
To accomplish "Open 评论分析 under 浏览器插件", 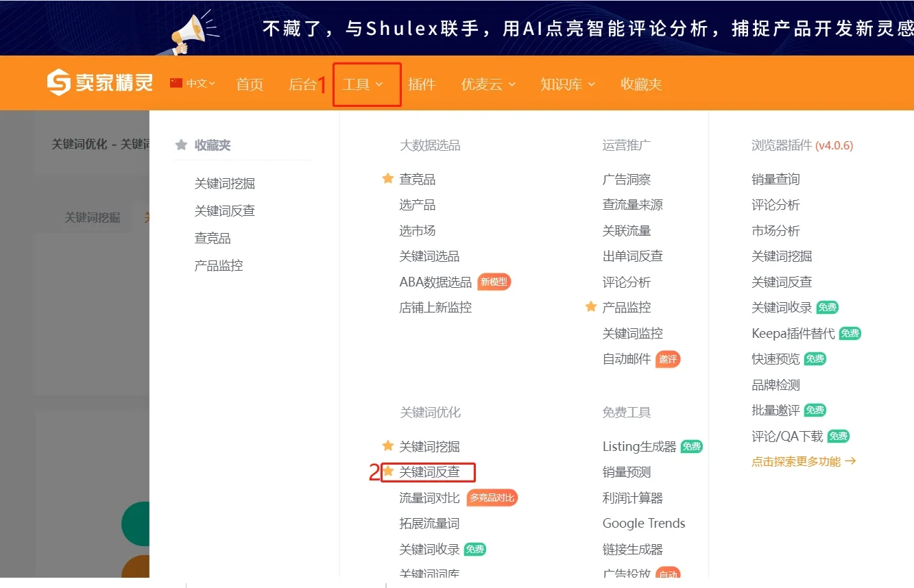I will [775, 205].
